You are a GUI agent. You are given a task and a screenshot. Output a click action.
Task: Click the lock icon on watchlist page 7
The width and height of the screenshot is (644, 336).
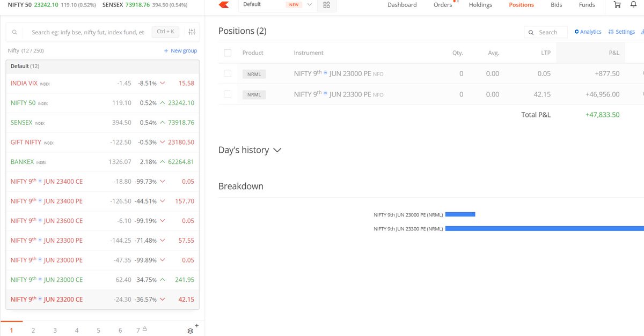(144, 329)
